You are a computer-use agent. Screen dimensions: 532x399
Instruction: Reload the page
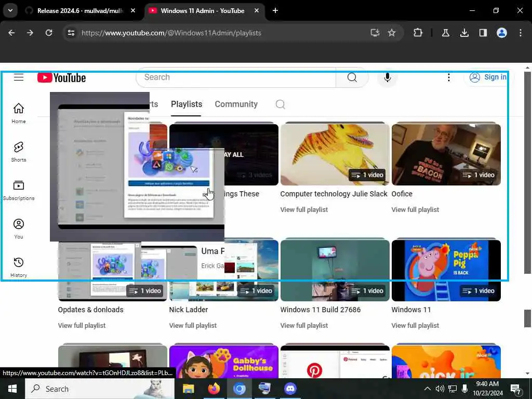point(49,33)
